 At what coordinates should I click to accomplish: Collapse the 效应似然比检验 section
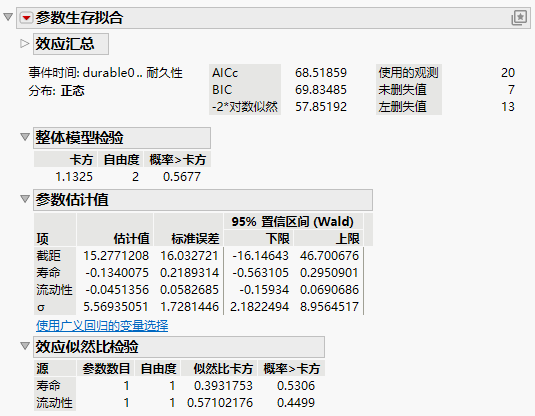click(x=25, y=346)
